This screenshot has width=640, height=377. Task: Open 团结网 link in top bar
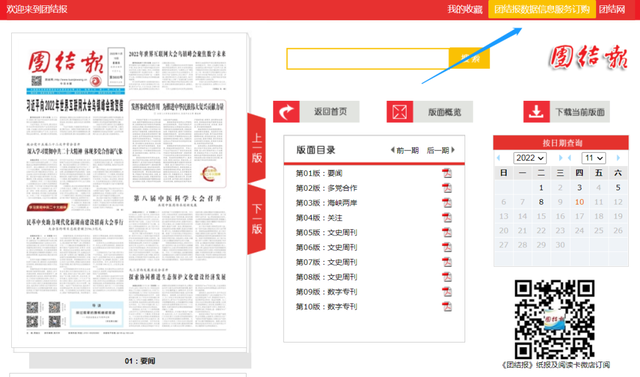pos(612,9)
